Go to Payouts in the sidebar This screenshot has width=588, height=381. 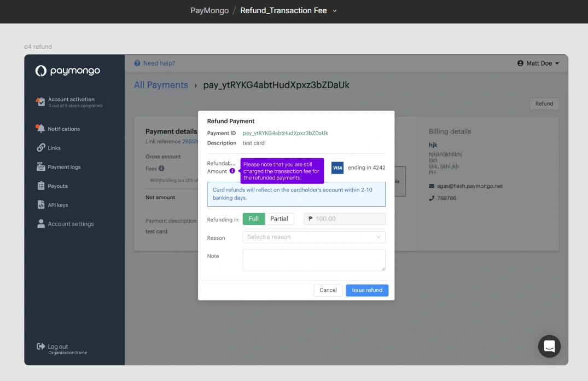57,186
